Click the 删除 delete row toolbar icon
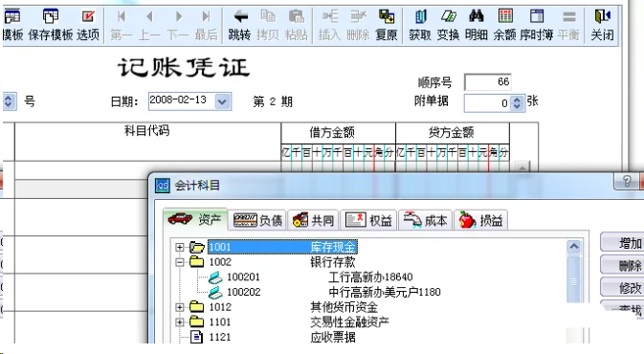This screenshot has width=644, height=354. click(358, 25)
